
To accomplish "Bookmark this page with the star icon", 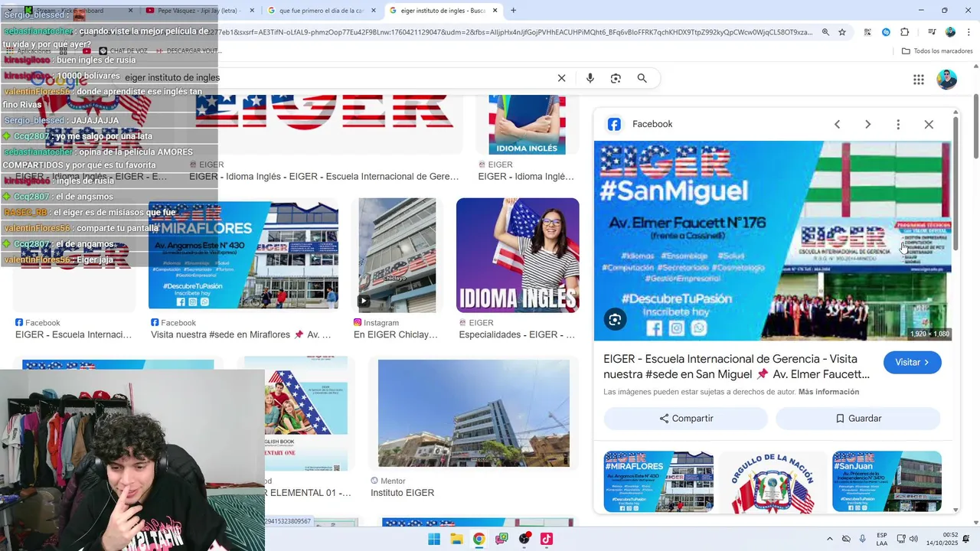I will point(842,32).
